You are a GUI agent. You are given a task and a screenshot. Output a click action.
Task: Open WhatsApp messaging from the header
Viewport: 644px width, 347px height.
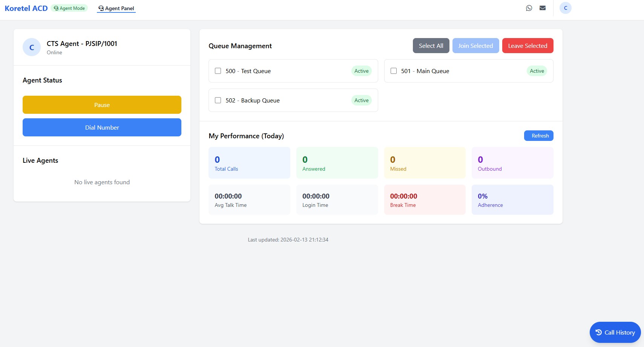tap(529, 8)
